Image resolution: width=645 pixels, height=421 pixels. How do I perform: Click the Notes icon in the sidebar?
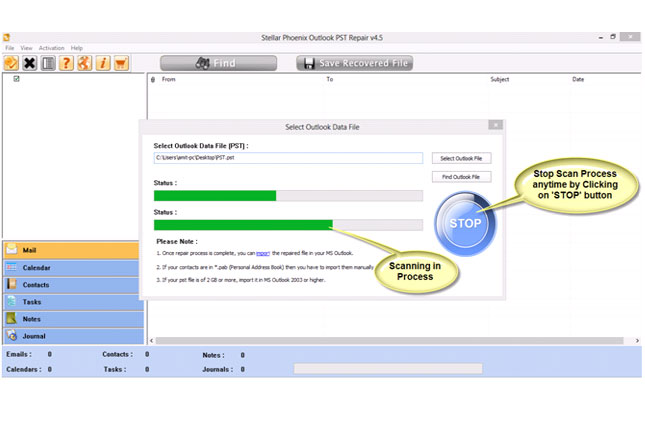[x=12, y=318]
